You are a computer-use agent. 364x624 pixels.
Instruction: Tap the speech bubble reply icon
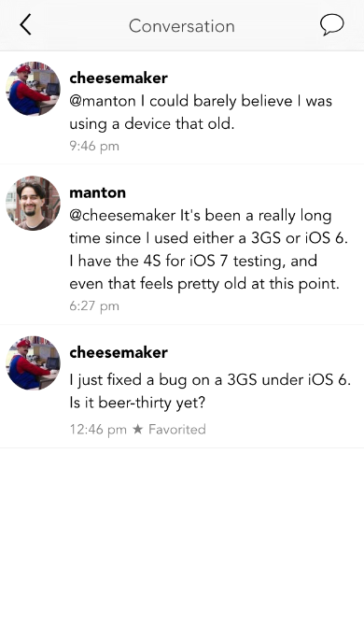point(331,24)
